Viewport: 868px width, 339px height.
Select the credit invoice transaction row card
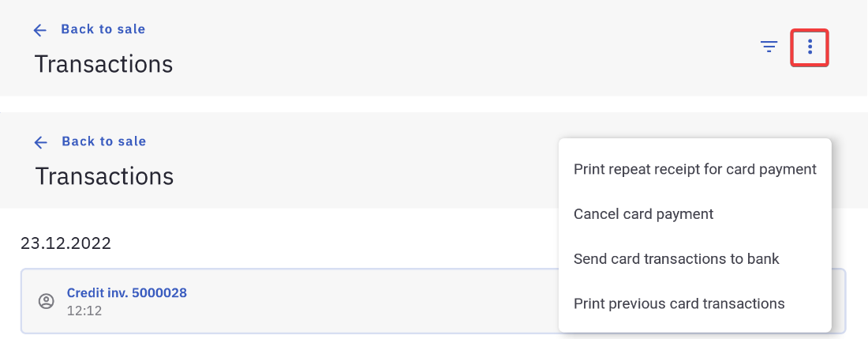tap(316, 301)
